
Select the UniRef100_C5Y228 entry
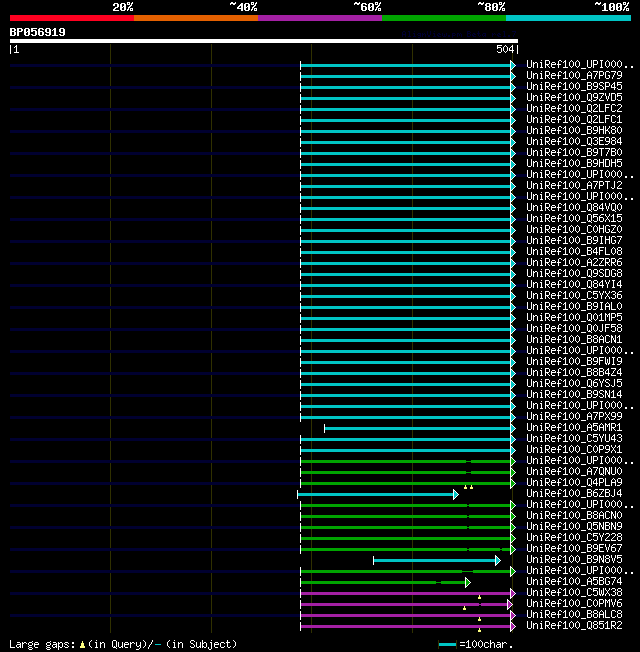pos(574,538)
